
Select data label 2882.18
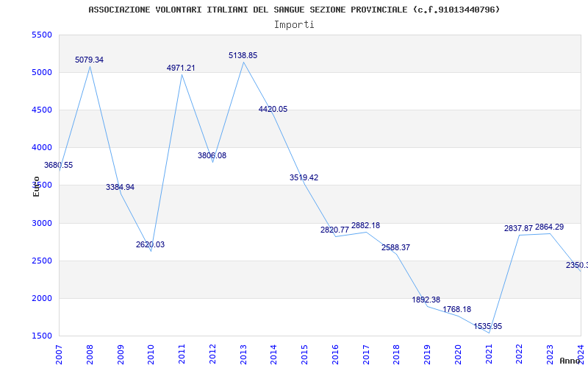point(365,226)
